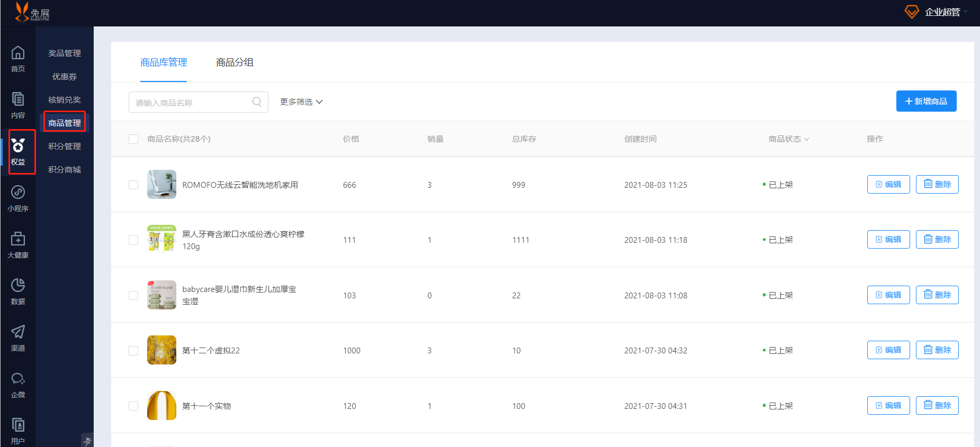Image resolution: width=980 pixels, height=447 pixels.
Task: Open the 商品状态 column filter
Action: tap(788, 139)
